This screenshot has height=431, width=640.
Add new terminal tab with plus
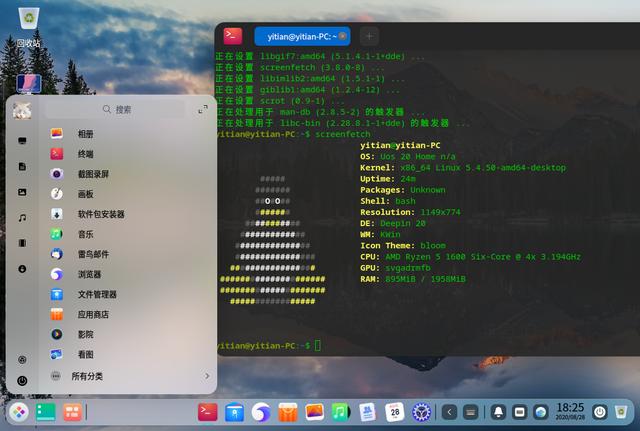point(369,36)
